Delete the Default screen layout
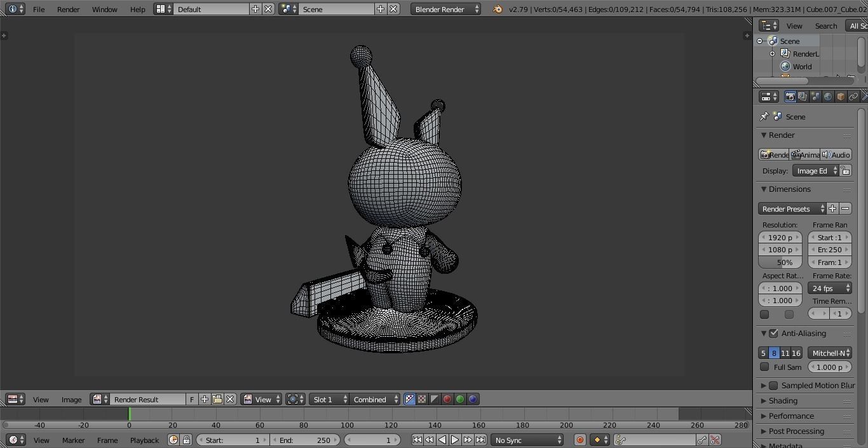Viewport: 868px width, 448px height. click(268, 9)
